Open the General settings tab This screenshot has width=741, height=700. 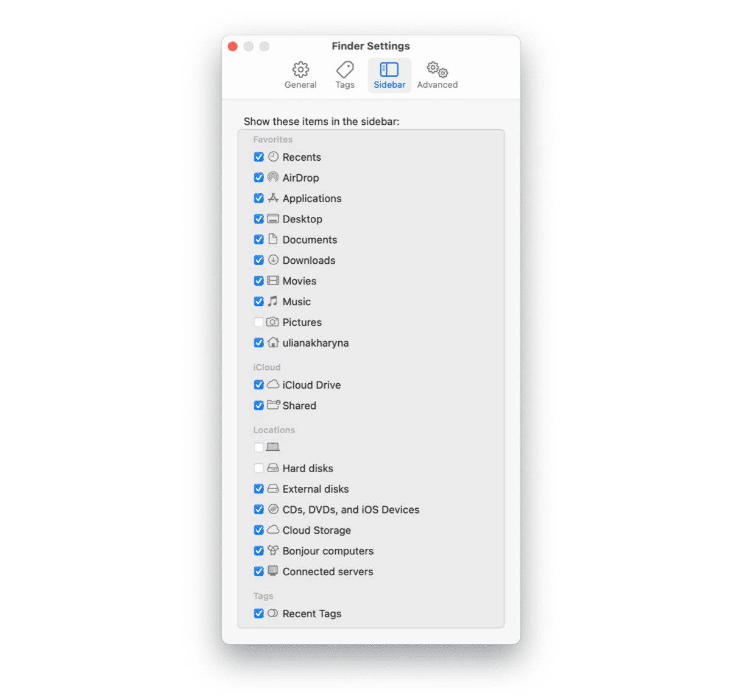coord(300,76)
